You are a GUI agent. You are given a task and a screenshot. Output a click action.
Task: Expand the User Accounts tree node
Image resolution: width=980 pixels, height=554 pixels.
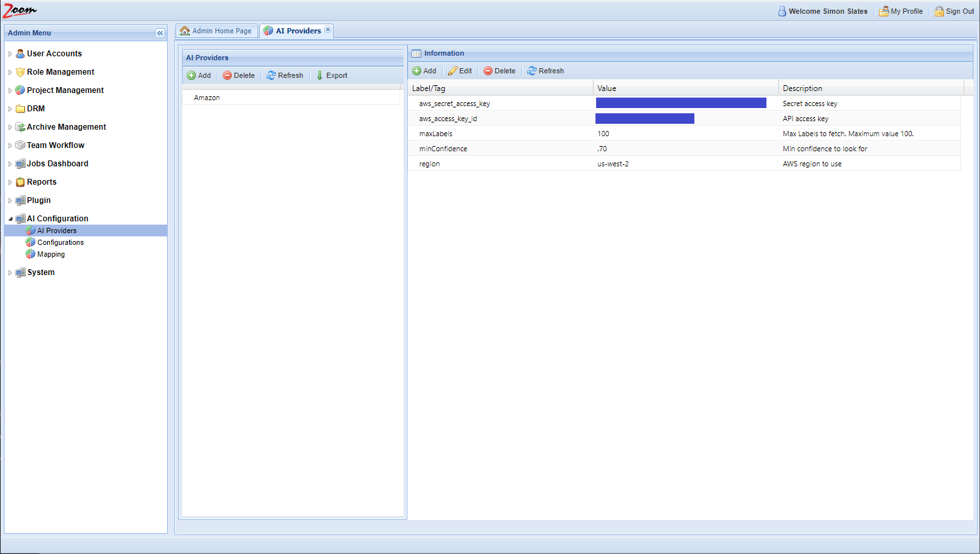10,54
